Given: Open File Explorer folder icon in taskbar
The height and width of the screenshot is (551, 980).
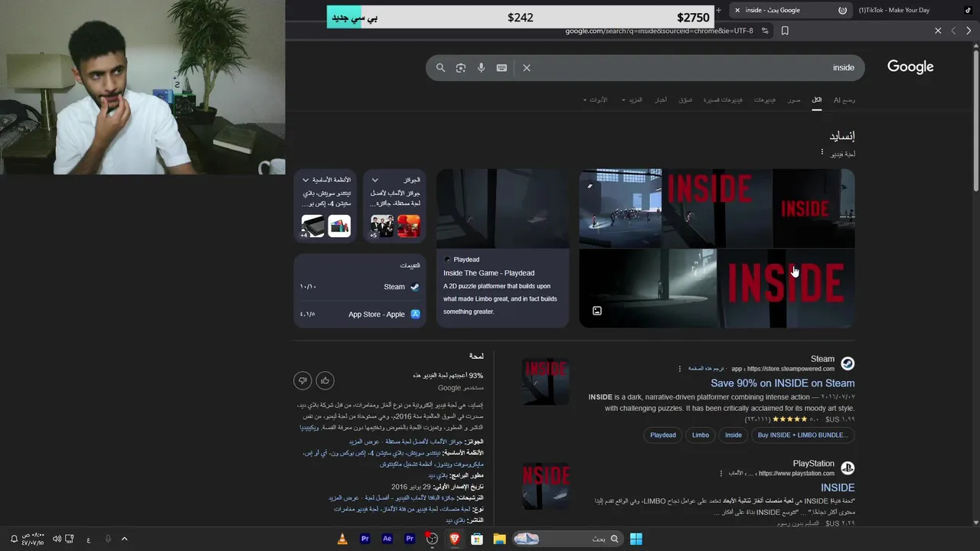Looking at the screenshot, I should click(x=499, y=539).
